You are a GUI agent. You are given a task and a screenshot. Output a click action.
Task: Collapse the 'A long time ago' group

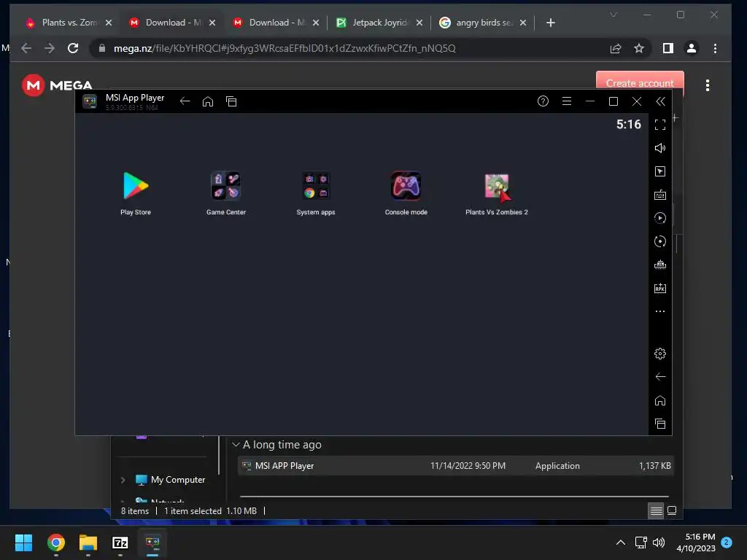pyautogui.click(x=236, y=445)
